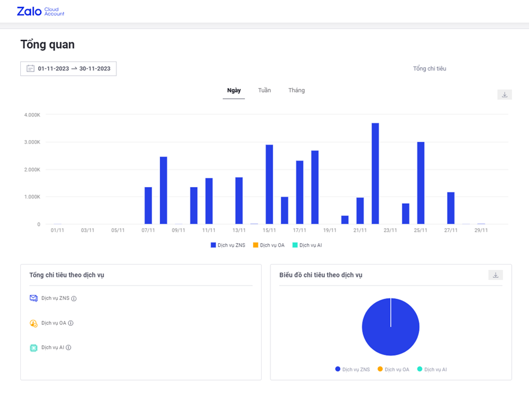
Task: Click the Dịch vụ OA coin icon
Action: tap(34, 323)
